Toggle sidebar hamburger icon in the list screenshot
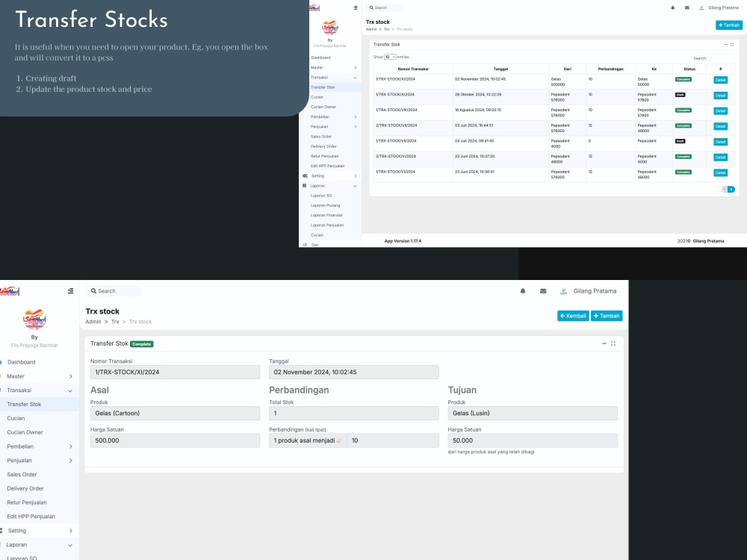 click(355, 7)
